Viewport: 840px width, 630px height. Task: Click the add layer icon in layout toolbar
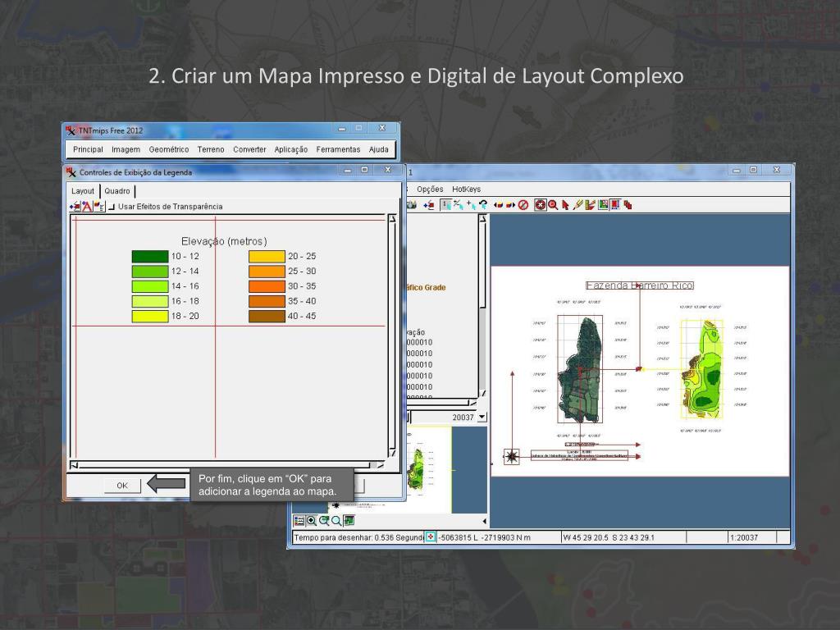[428, 205]
